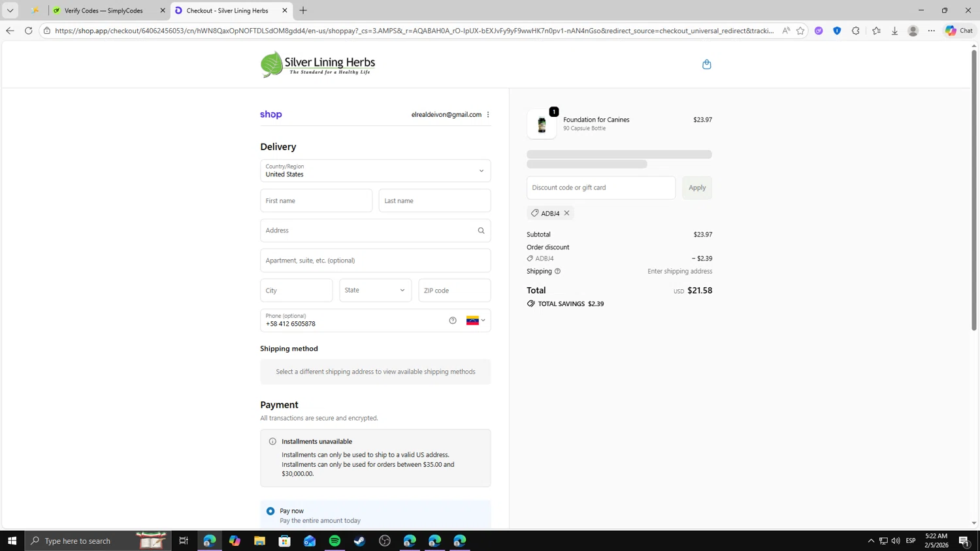This screenshot has width=980, height=551.
Task: Click the blue shield extension icon
Action: pyautogui.click(x=837, y=31)
